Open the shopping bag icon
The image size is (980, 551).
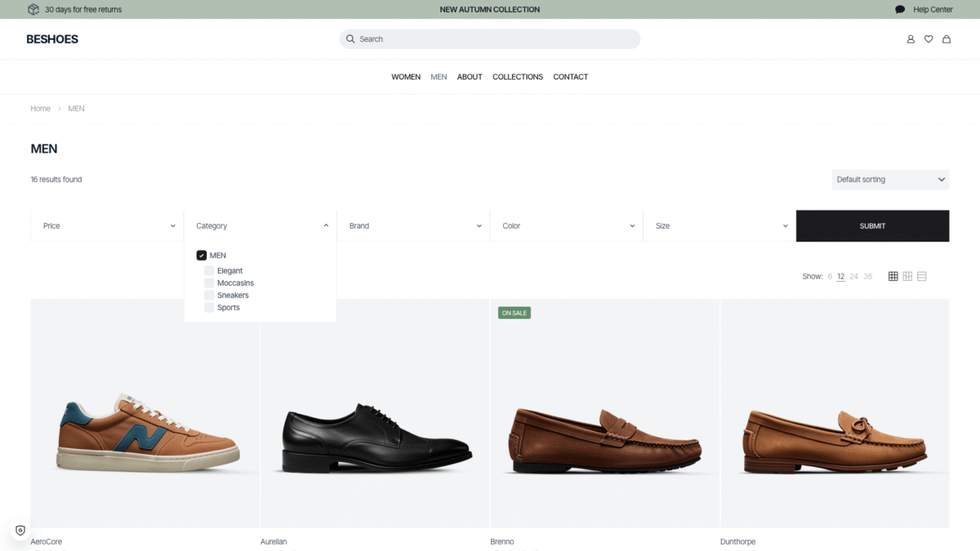[x=947, y=39]
